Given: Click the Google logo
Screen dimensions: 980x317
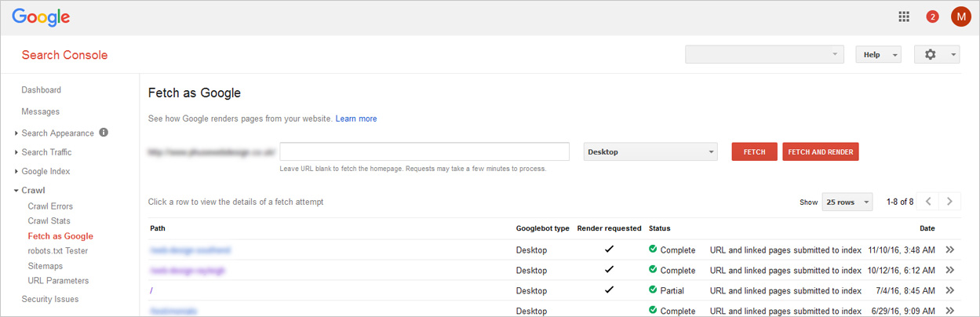Looking at the screenshot, I should click(41, 17).
